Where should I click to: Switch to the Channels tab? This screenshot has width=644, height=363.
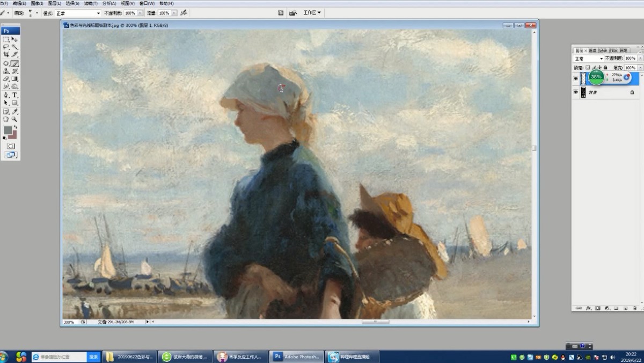pos(592,50)
